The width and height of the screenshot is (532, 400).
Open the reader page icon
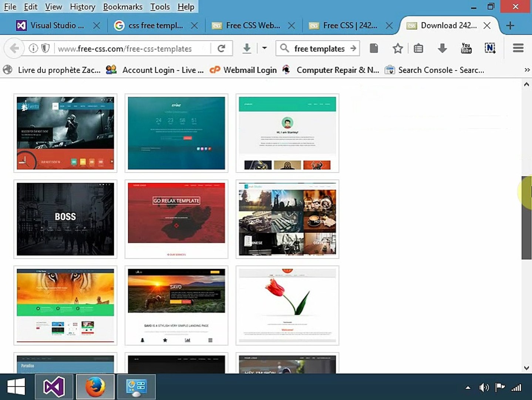[374, 48]
